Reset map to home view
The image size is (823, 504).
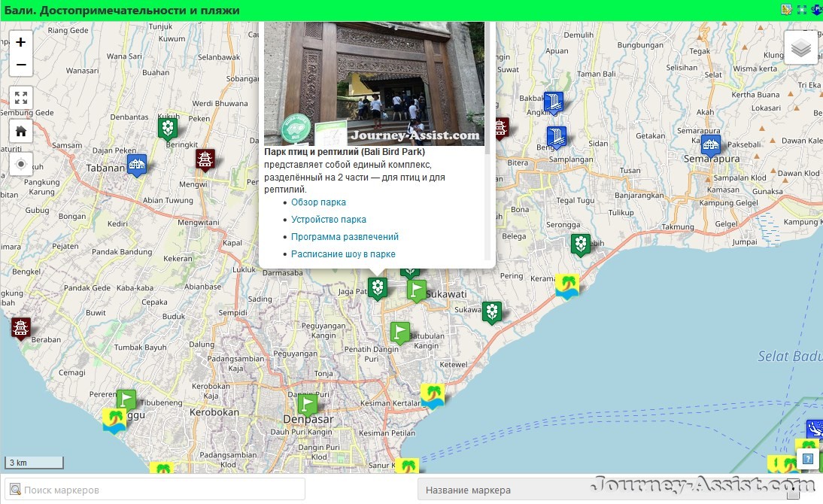pyautogui.click(x=21, y=131)
